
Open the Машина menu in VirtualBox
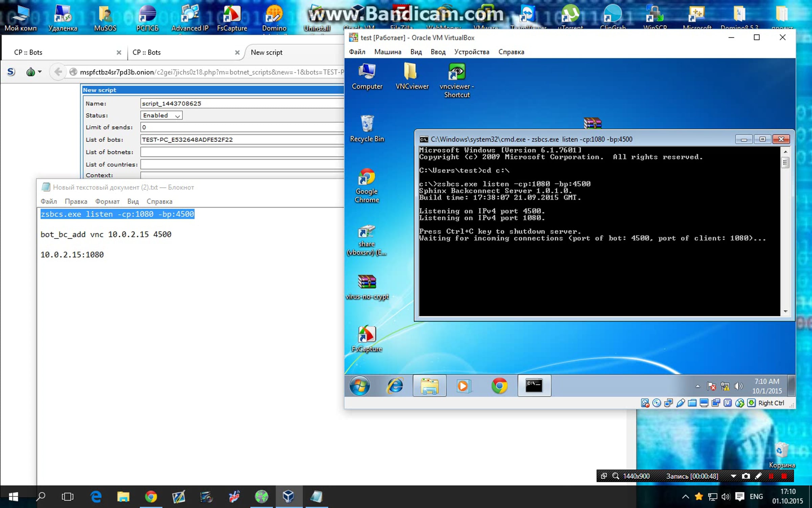click(x=388, y=52)
